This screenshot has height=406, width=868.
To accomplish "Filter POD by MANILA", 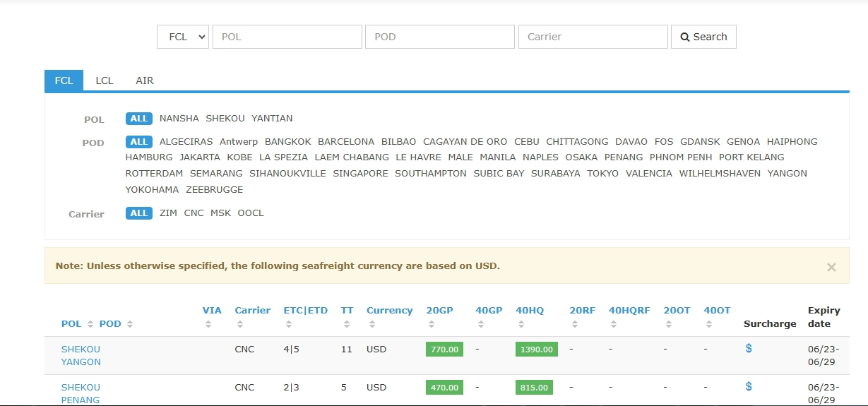I will (x=498, y=157).
